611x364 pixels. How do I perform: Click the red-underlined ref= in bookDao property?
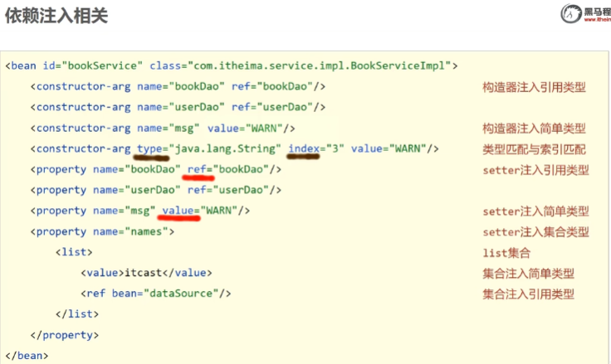pyautogui.click(x=198, y=169)
